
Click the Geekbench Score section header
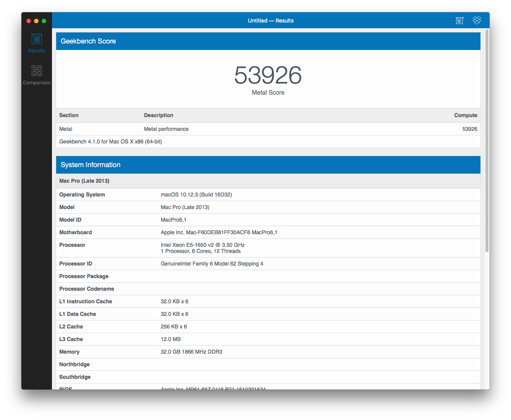click(x=268, y=41)
